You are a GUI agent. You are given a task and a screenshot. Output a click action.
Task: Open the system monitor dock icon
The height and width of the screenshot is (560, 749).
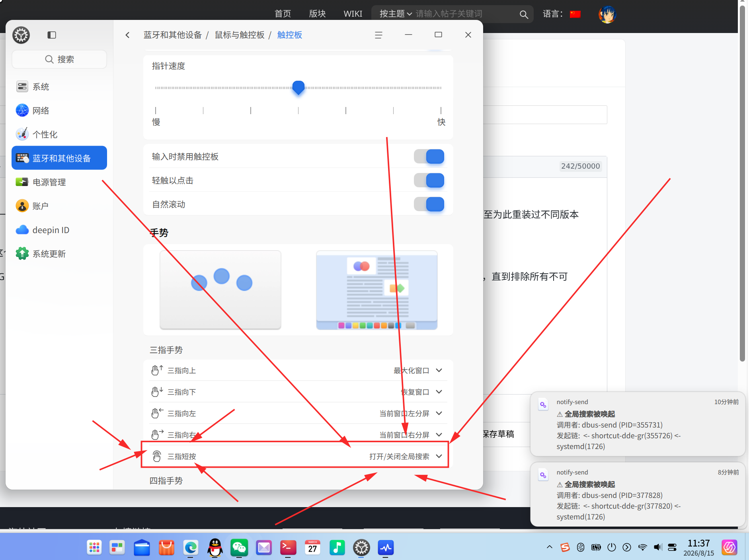click(386, 548)
